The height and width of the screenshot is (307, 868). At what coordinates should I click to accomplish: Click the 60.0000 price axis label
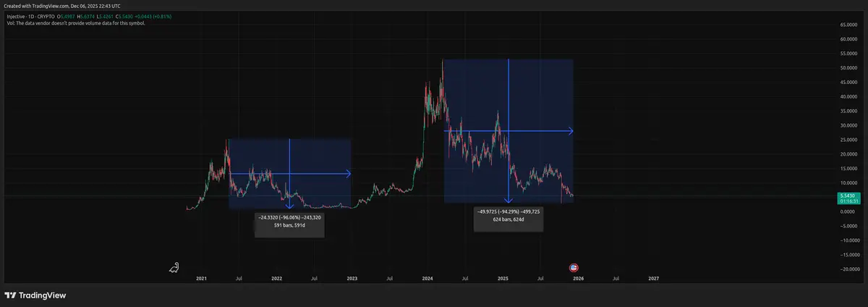click(x=849, y=39)
